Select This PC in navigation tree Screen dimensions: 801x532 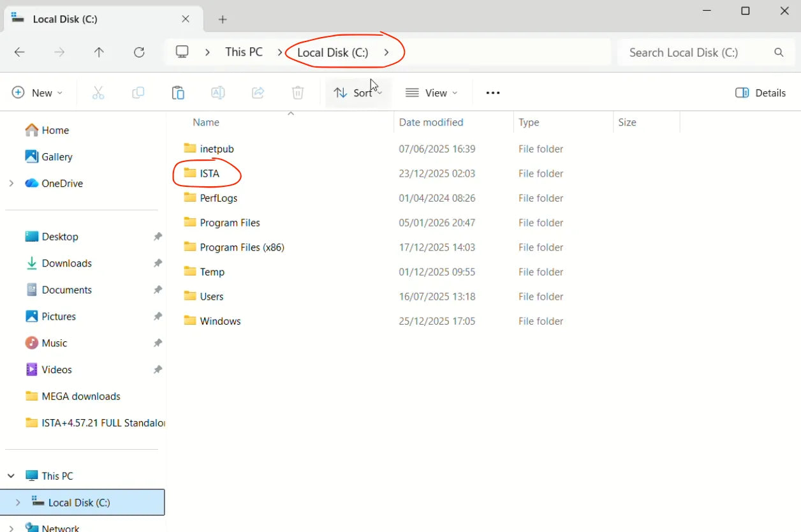coord(49,476)
